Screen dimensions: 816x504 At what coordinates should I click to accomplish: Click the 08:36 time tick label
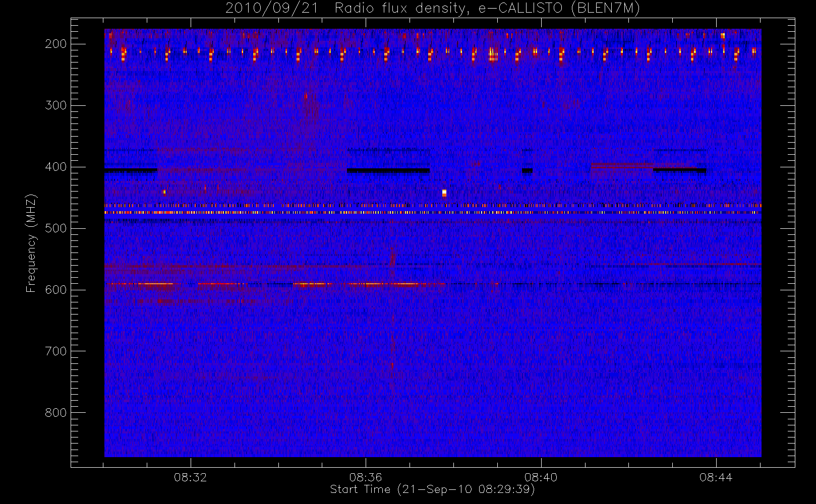point(366,477)
